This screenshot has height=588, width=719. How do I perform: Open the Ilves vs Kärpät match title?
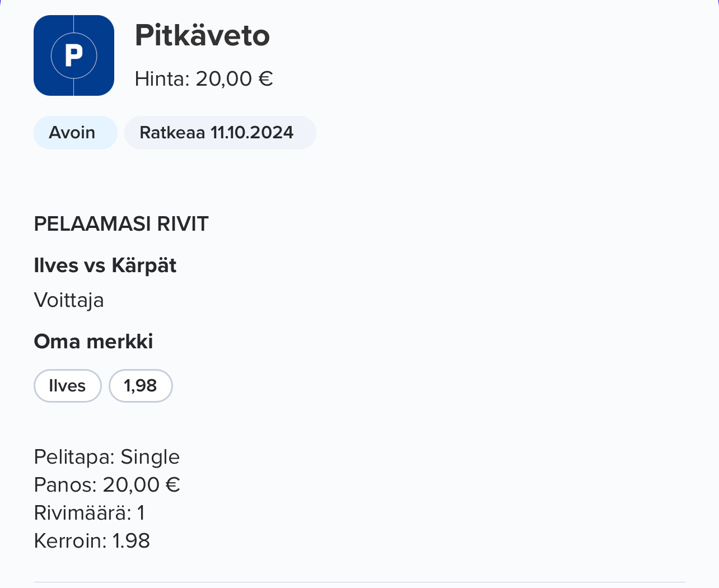point(105,265)
